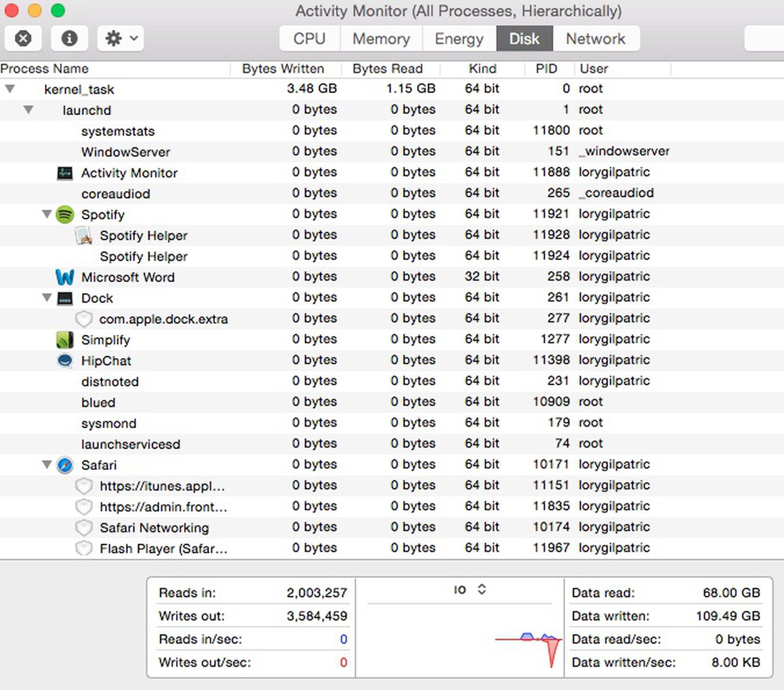
Task: Click the Safari compass icon
Action: (64, 465)
